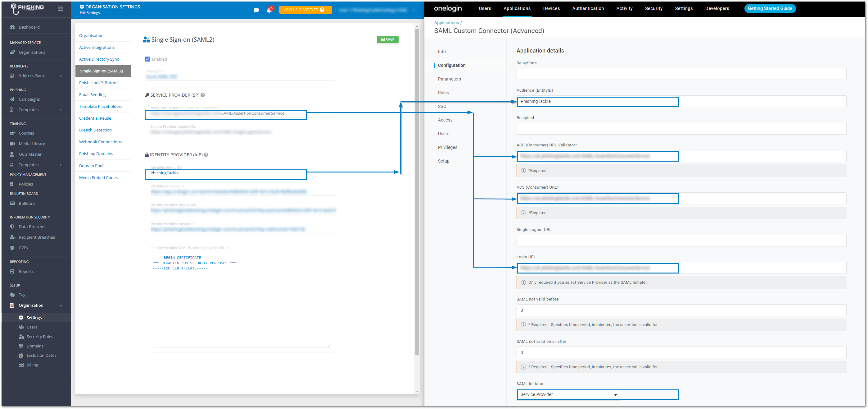Click the Tags icon in sidebar
Image resolution: width=868 pixels, height=409 pixels.
click(x=12, y=295)
